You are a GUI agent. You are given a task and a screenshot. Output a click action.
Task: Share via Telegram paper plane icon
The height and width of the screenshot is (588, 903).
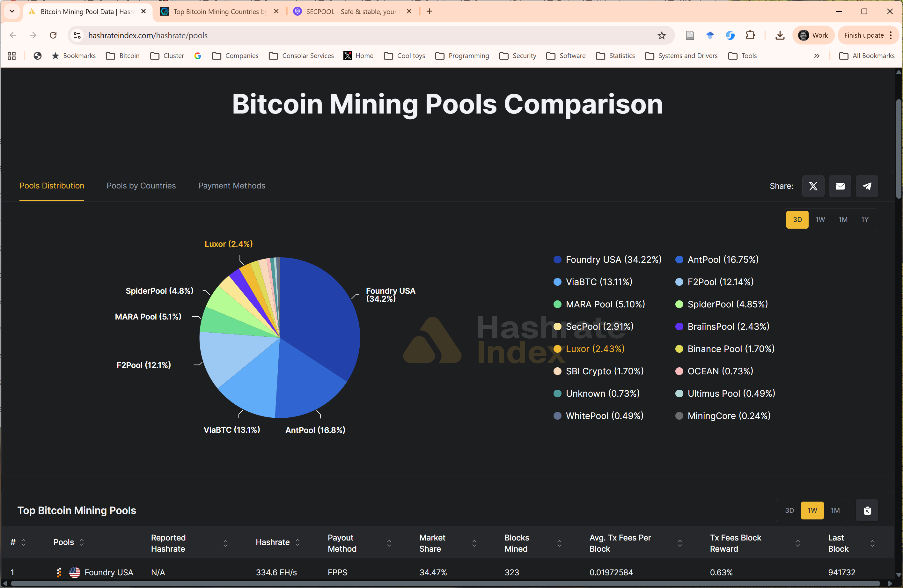[x=867, y=186]
